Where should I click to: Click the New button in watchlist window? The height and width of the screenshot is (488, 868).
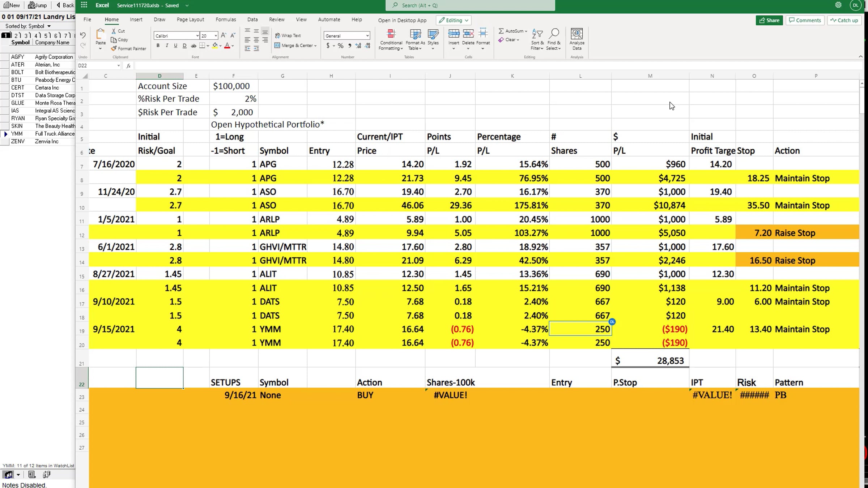point(12,5)
